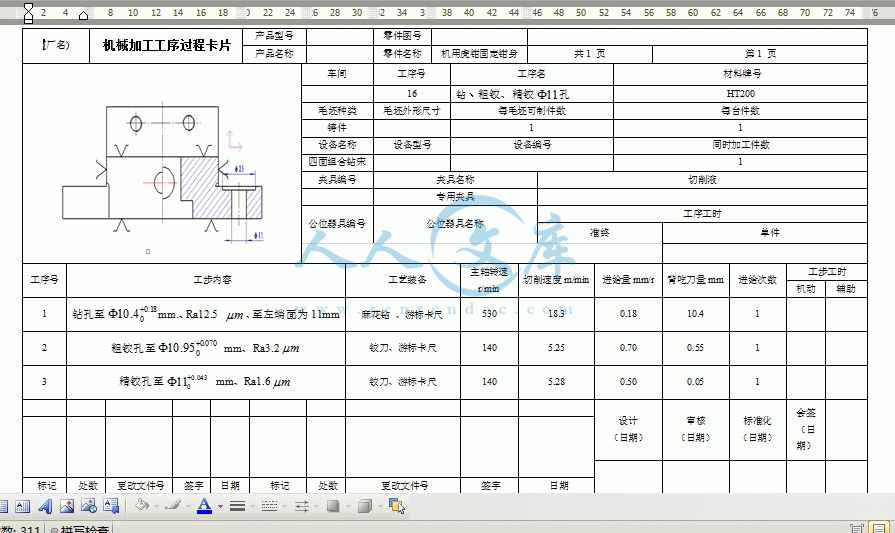Image resolution: width=895 pixels, height=533 pixels.
Task: Click step 3 content 精铰孔至 Φ11
Action: tap(204, 381)
